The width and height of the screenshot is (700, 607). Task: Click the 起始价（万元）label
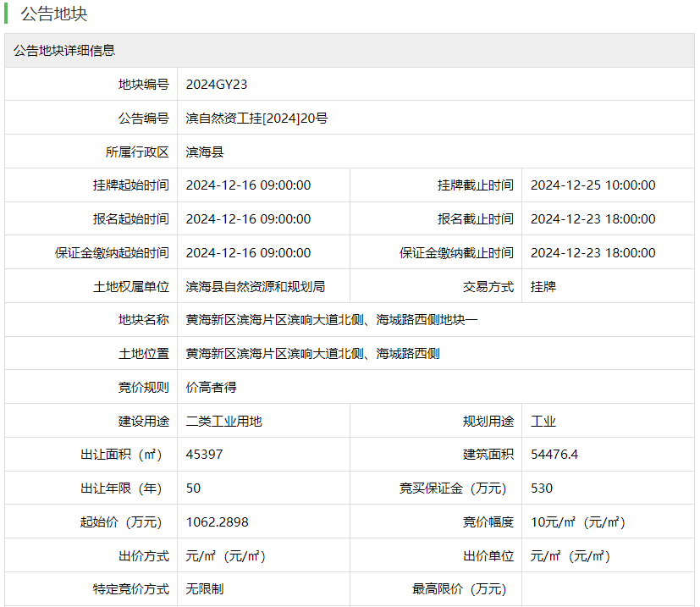[x=122, y=522]
